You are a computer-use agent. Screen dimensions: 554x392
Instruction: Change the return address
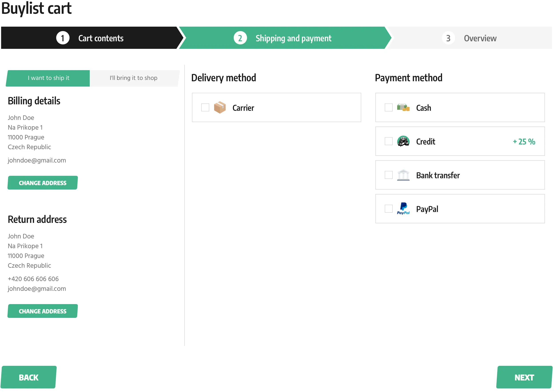42,311
